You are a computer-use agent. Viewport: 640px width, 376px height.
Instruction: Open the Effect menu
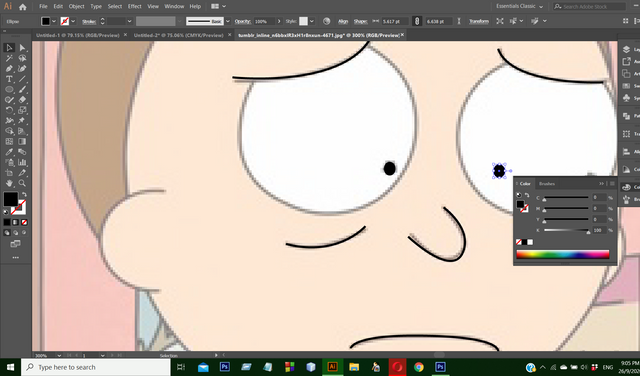point(134,6)
